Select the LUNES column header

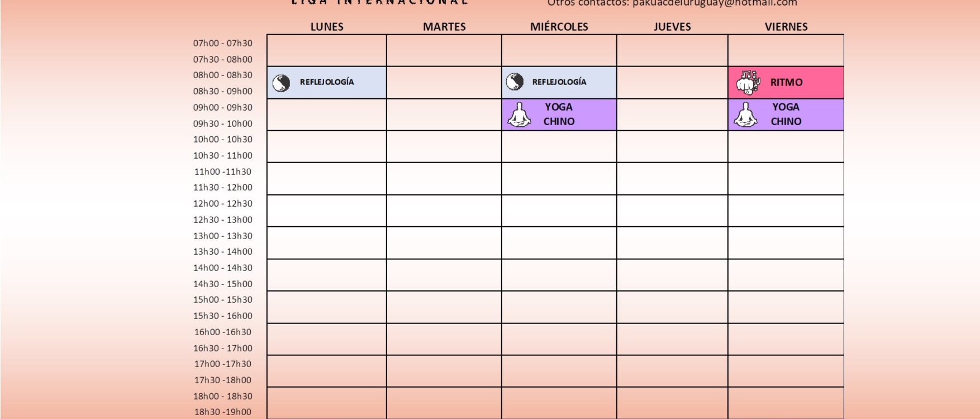point(327,27)
